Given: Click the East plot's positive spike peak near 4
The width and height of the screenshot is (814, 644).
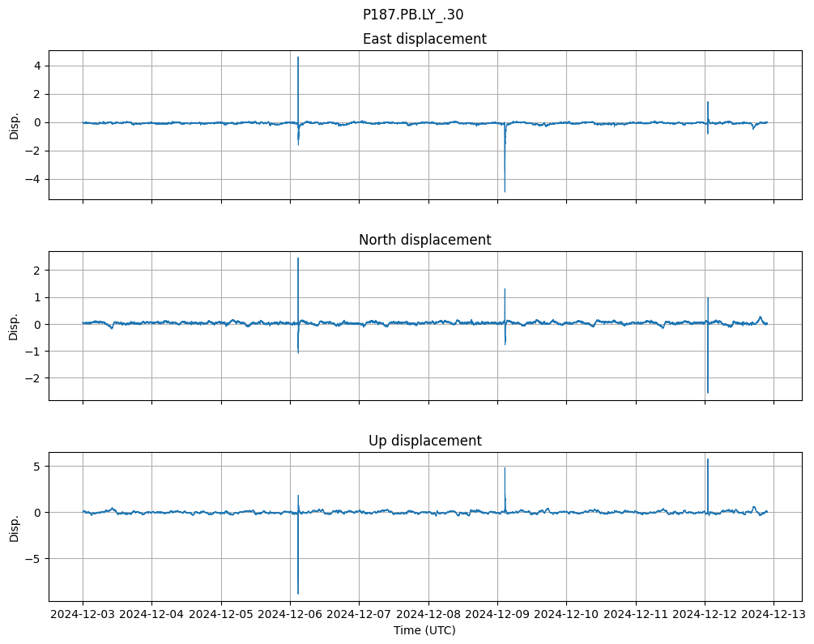Looking at the screenshot, I should (x=298, y=58).
